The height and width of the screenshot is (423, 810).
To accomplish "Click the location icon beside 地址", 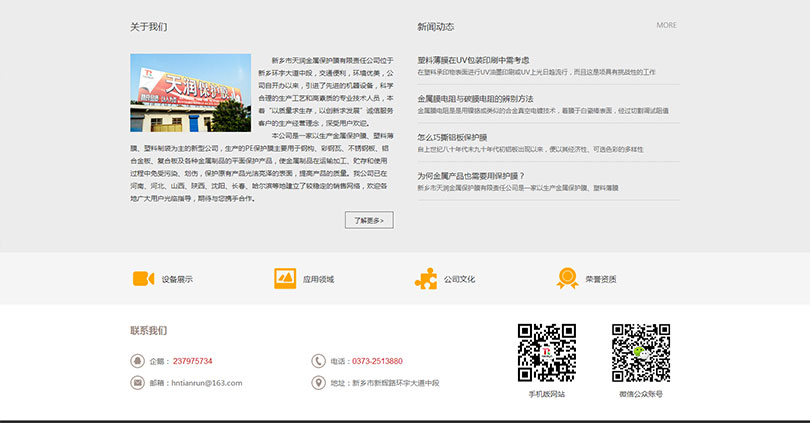I will pyautogui.click(x=318, y=382).
